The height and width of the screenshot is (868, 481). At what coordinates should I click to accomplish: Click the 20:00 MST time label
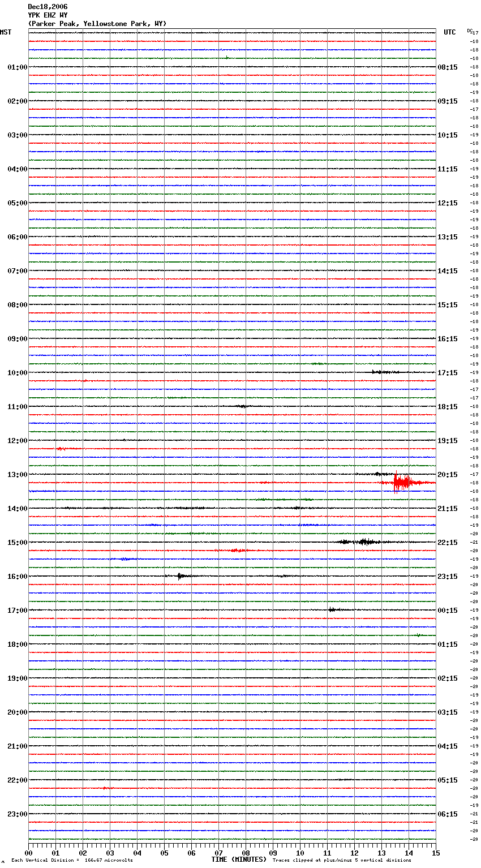pos(18,712)
